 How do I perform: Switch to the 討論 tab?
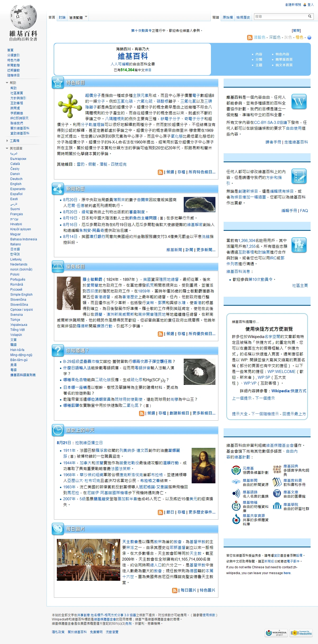pos(62,17)
